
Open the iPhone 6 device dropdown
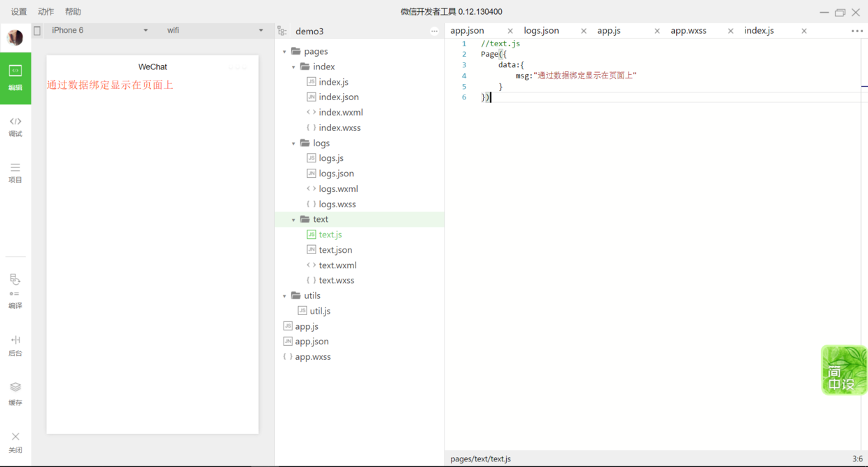pos(99,31)
